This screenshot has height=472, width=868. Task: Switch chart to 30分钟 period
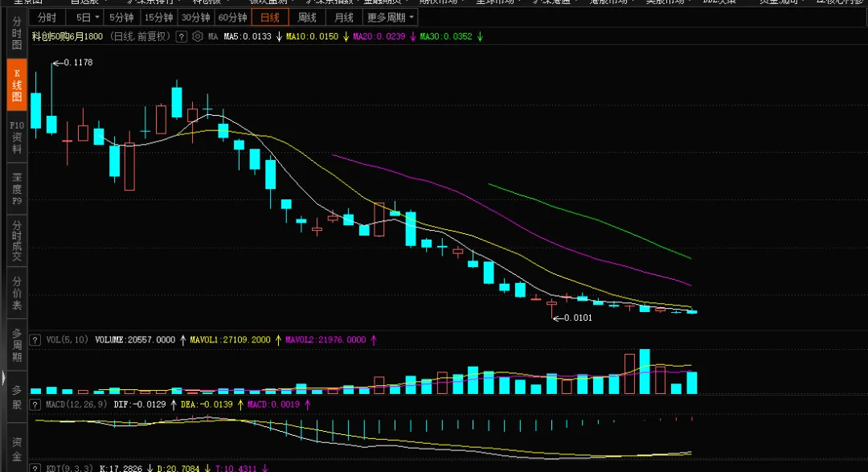(196, 18)
